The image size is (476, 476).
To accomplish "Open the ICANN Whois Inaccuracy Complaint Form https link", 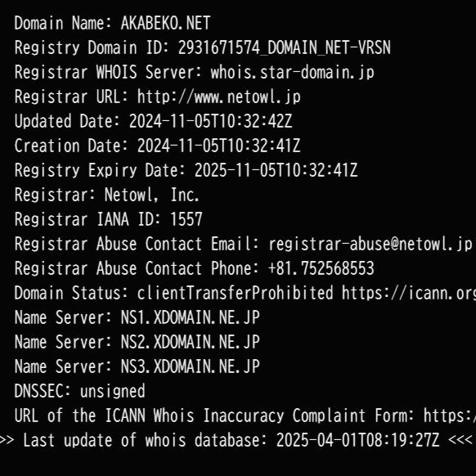I will (450, 415).
